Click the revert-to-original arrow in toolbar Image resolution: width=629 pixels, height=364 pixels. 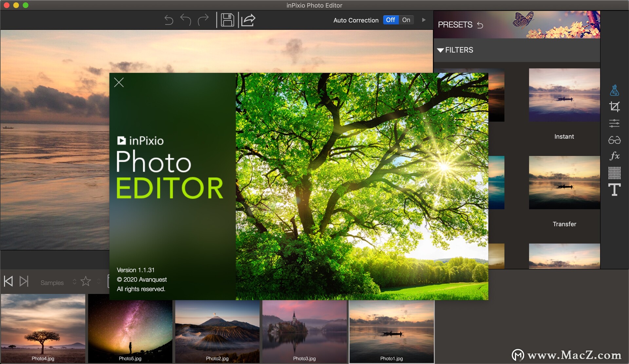coord(169,20)
